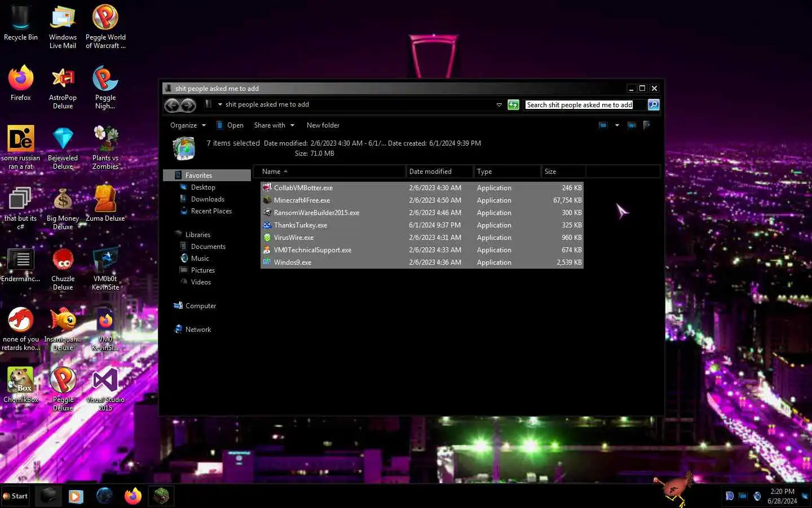Select the Endermanc... desktop file icon
Viewport: 812px width, 508px height.
click(21, 265)
